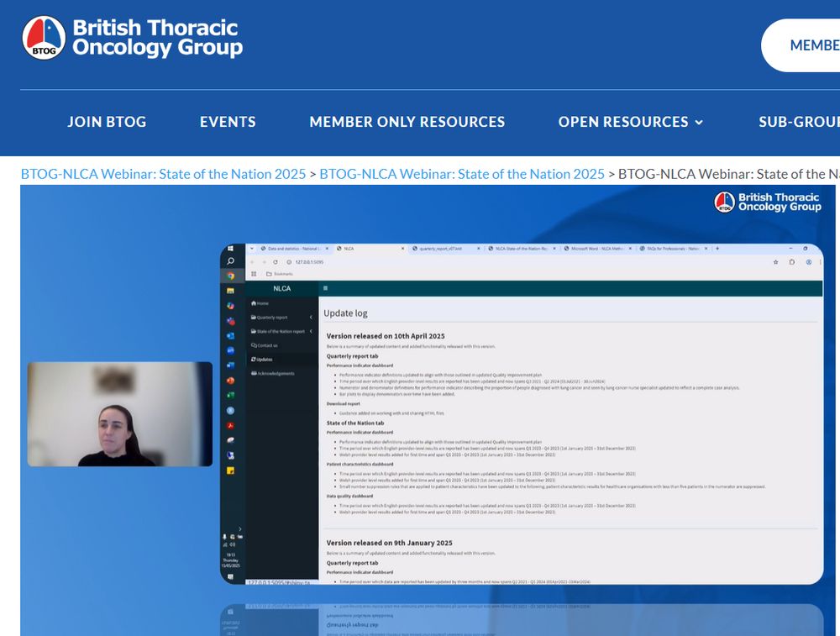Open the Join BTOG menu item
This screenshot has height=636, width=840.
click(x=108, y=122)
